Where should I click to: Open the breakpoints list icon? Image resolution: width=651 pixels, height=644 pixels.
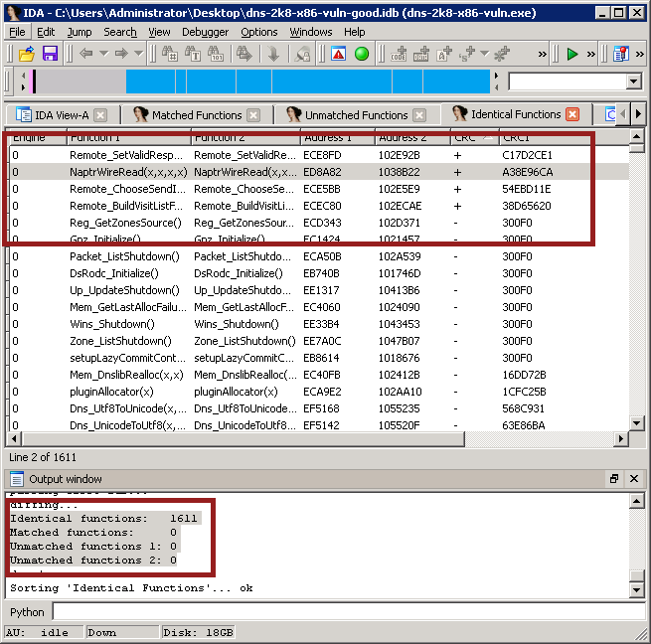click(621, 54)
